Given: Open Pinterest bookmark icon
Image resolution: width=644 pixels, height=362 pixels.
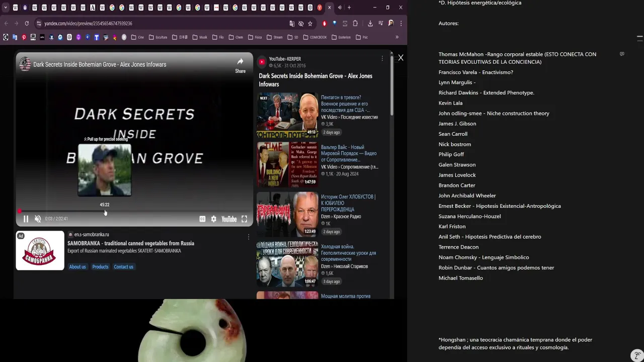Looking at the screenshot, I should pyautogui.click(x=24, y=37).
